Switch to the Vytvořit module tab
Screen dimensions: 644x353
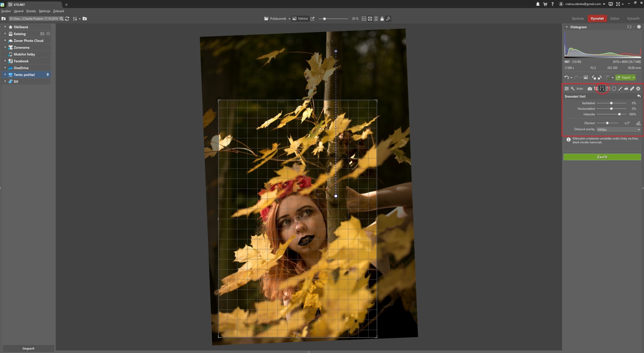click(x=633, y=19)
